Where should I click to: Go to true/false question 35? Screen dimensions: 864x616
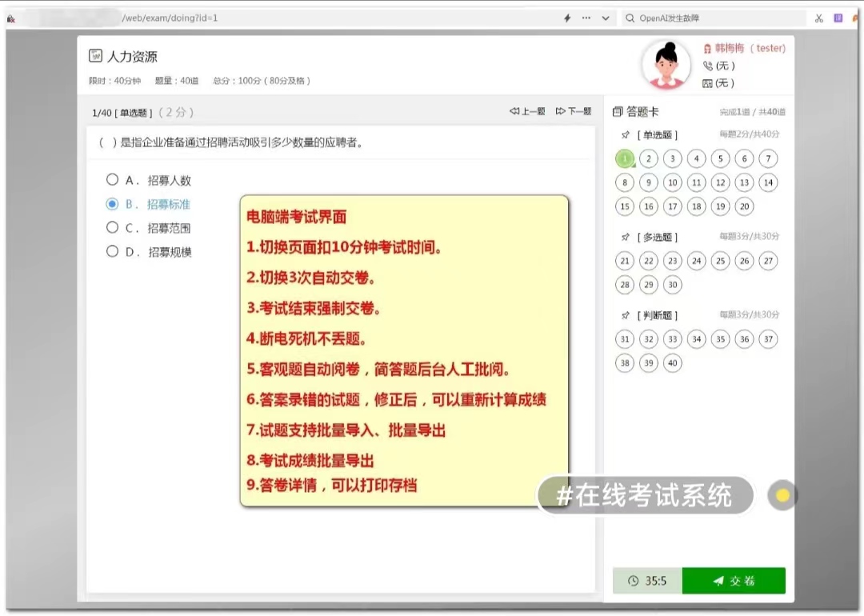coord(720,339)
